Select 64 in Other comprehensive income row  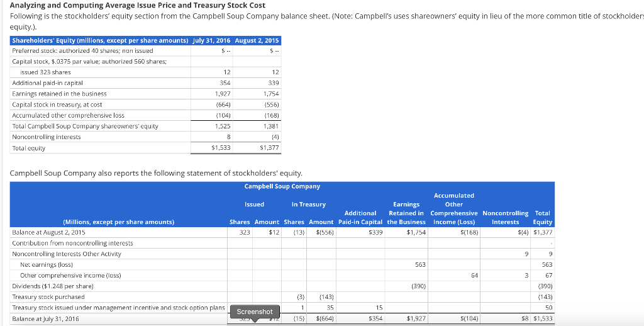474,275
